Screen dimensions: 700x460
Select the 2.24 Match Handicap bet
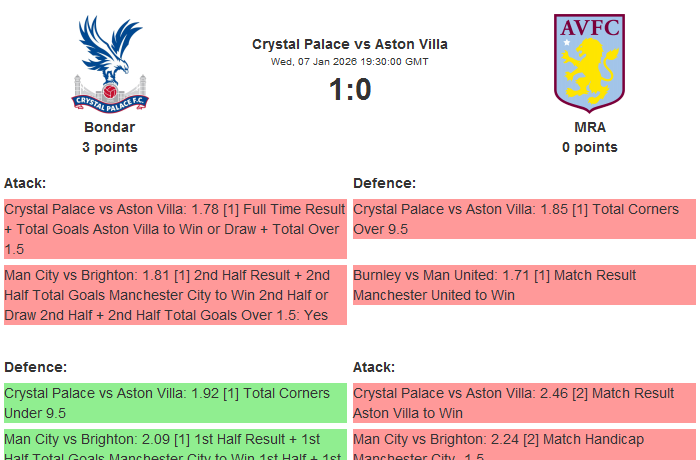[524, 444]
